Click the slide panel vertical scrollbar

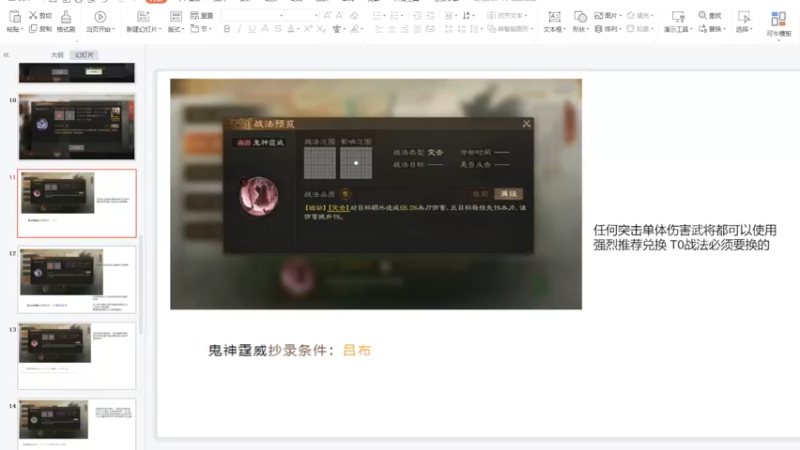141,284
